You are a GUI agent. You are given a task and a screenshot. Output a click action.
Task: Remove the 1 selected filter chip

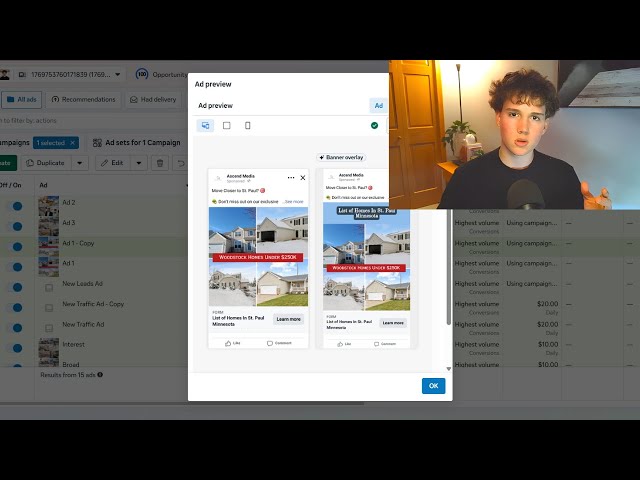[72, 143]
